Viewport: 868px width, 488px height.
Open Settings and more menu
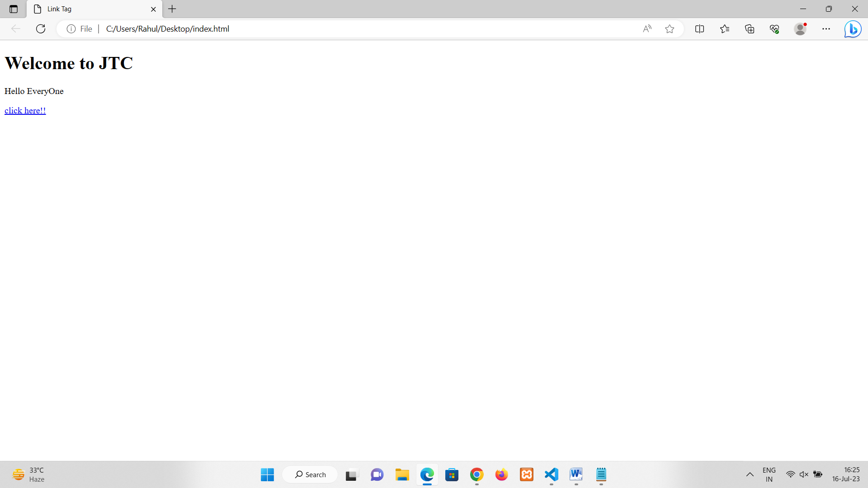coord(826,29)
